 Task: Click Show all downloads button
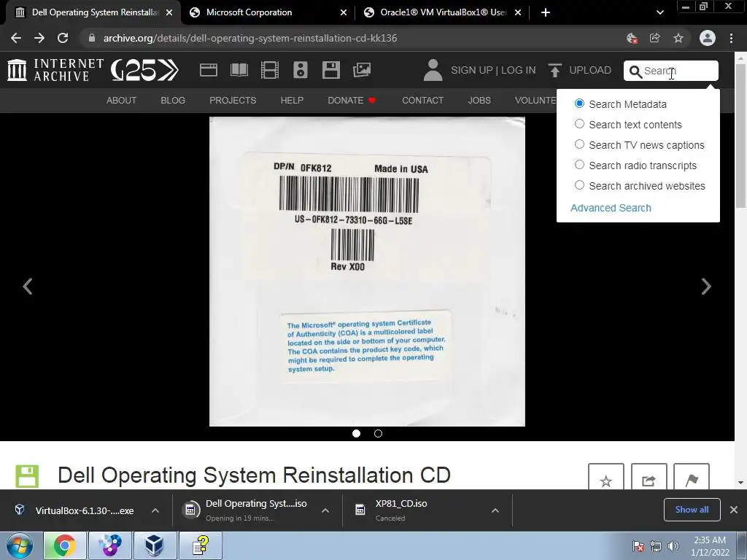pos(692,510)
